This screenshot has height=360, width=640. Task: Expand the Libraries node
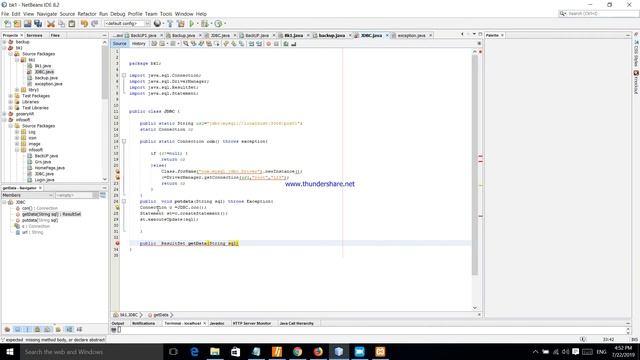pos(11,102)
